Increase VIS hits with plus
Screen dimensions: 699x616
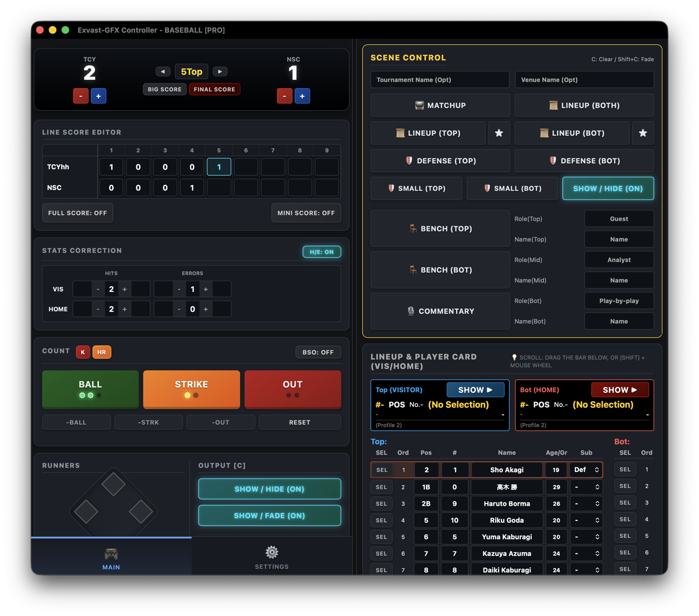[125, 289]
